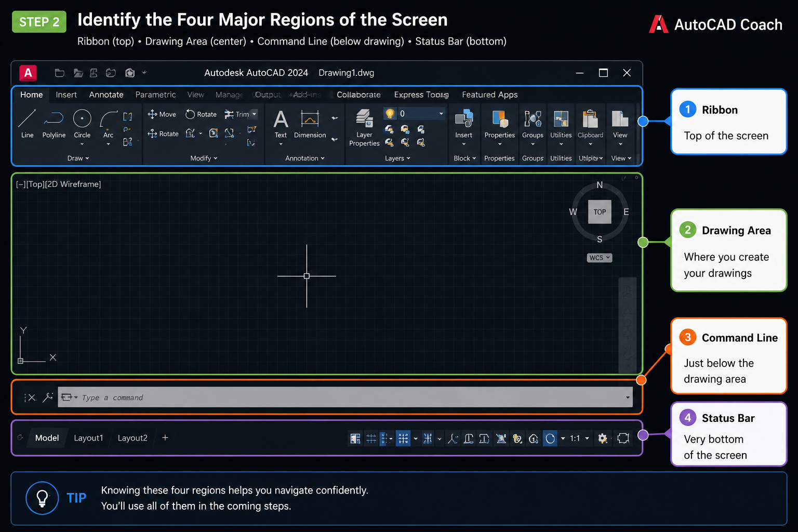The image size is (798, 532).
Task: Expand the Draw panel
Action: click(78, 158)
